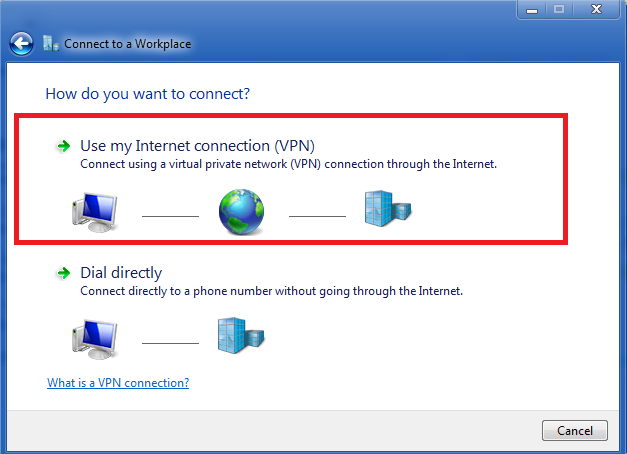Click the VPN option description text

[288, 164]
